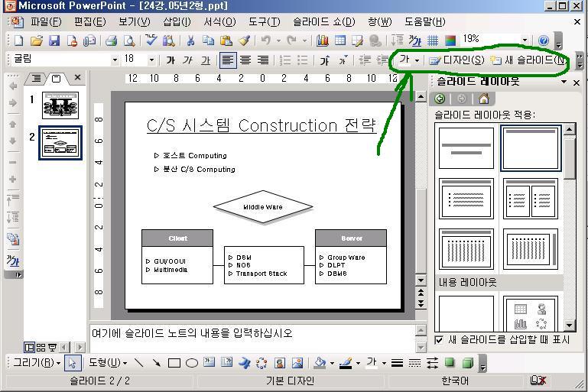Open PowerPoint help question icon

tap(544, 40)
